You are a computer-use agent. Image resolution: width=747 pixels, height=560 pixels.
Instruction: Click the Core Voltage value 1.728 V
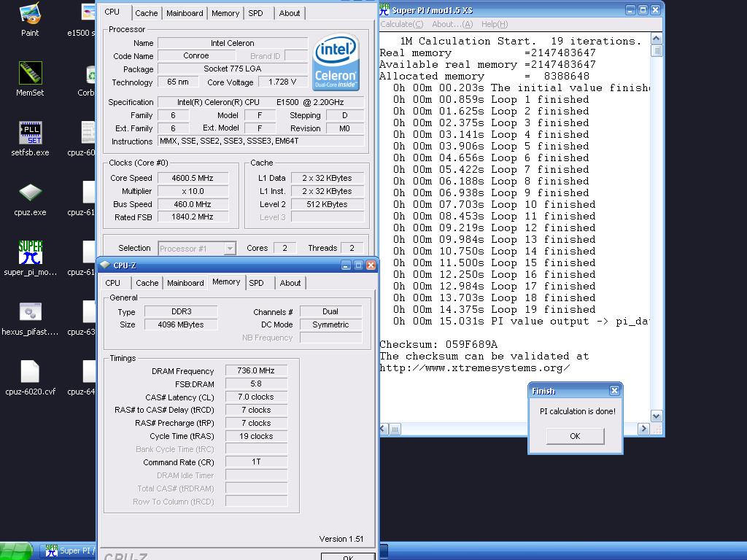282,82
